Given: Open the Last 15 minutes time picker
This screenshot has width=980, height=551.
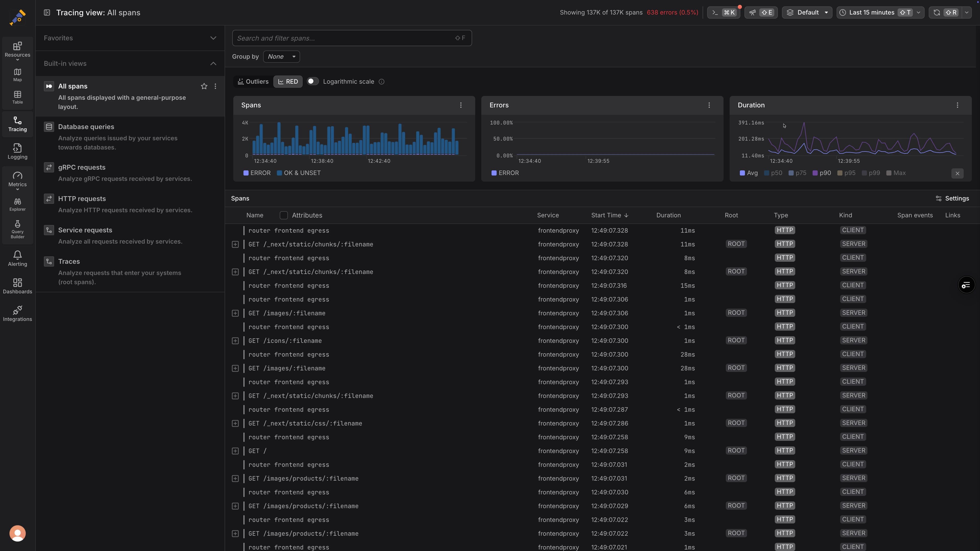Looking at the screenshot, I should click(x=880, y=12).
